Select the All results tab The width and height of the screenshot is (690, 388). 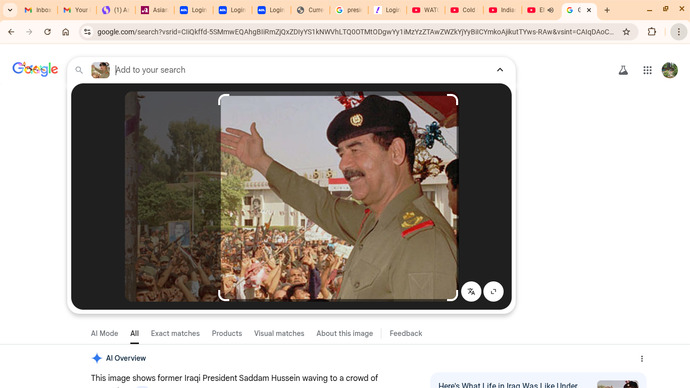click(134, 333)
